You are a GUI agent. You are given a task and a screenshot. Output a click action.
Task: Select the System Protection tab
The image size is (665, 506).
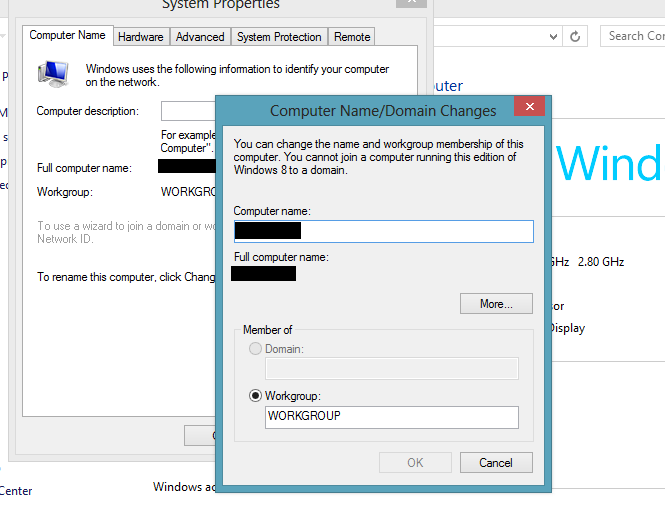click(x=279, y=37)
